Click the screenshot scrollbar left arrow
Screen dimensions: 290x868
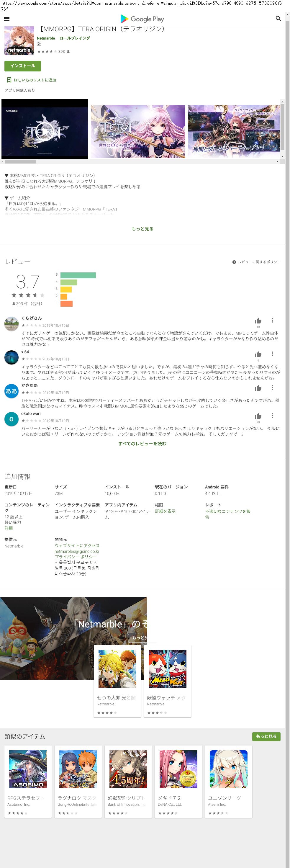2,162
